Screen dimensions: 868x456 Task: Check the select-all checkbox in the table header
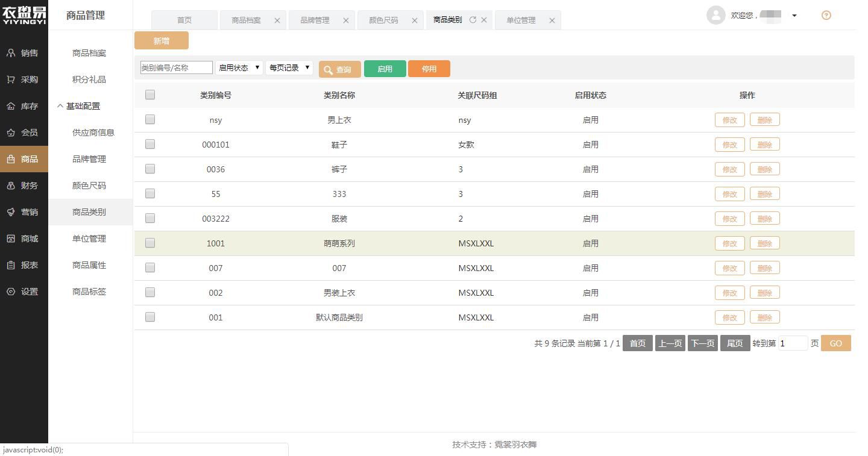(149, 95)
